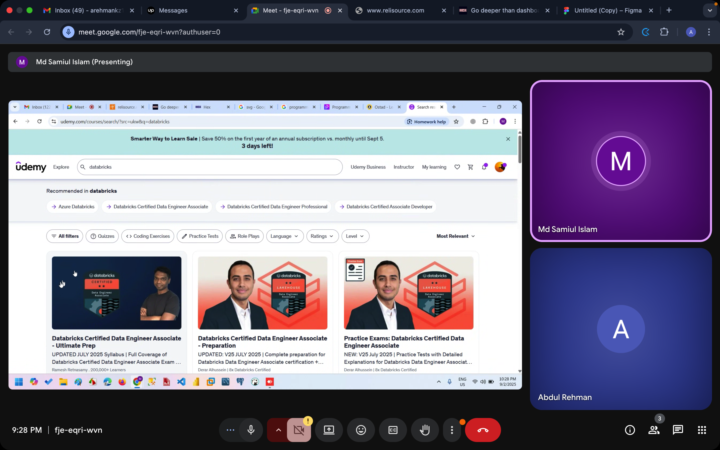This screenshot has width=720, height=450.
Task: Open the Chrome three-dot menu
Action: pos(709,32)
